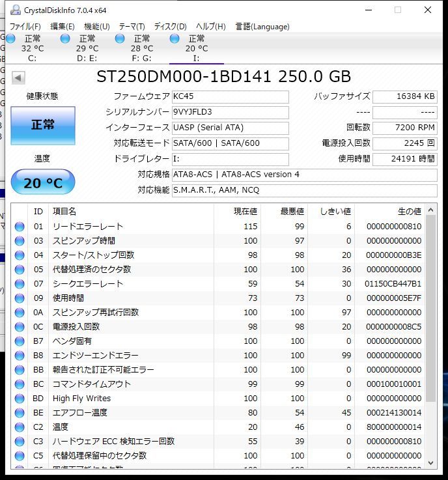Click the drive letter field I:
The height and width of the screenshot is (480, 448).
point(230,159)
